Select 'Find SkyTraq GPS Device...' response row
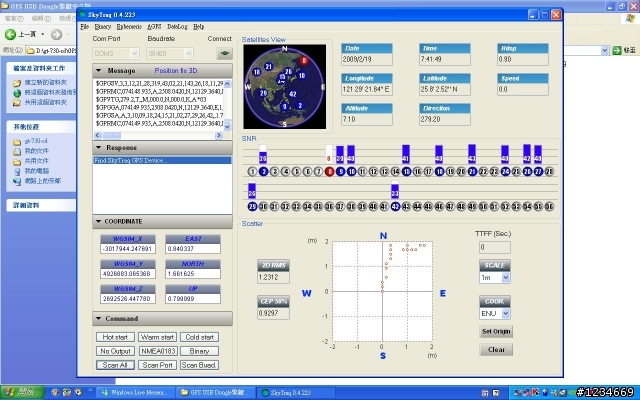 (162, 160)
